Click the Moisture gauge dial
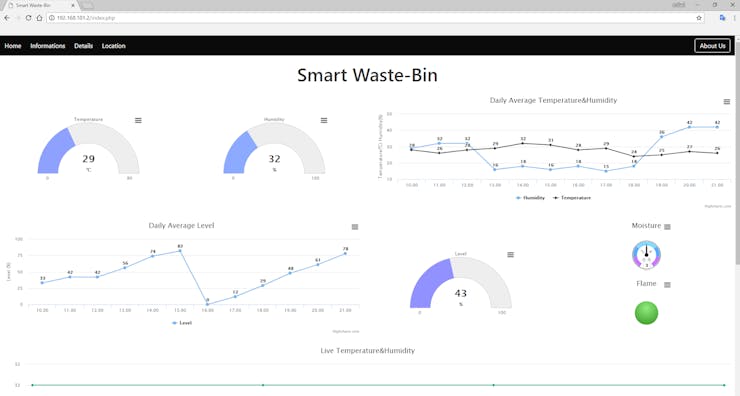740x396 pixels. pyautogui.click(x=646, y=255)
